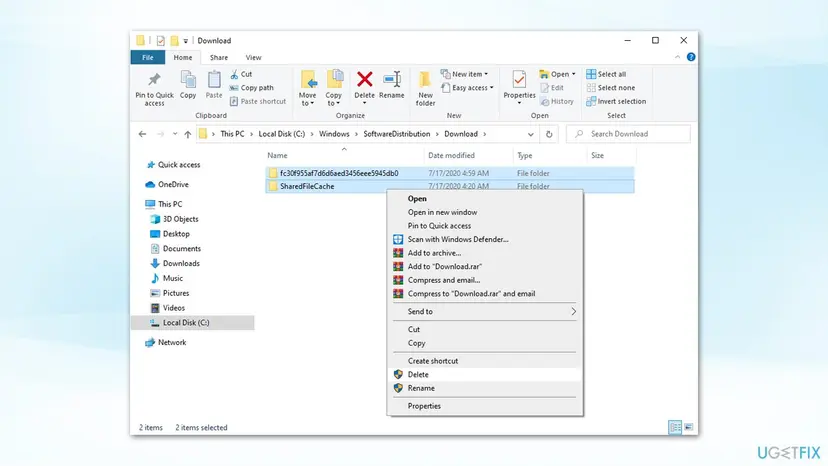Choose Delete in the context menu
This screenshot has height=466, width=828.
[485, 375]
